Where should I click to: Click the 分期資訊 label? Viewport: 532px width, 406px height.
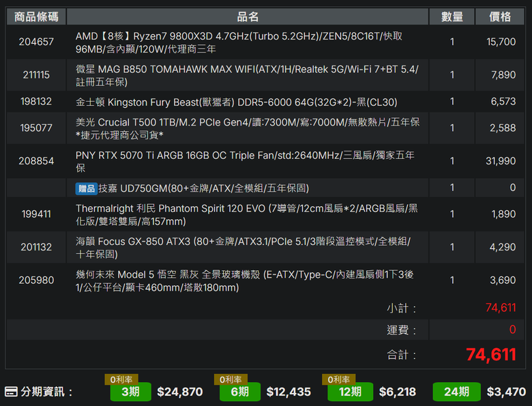tap(46, 392)
